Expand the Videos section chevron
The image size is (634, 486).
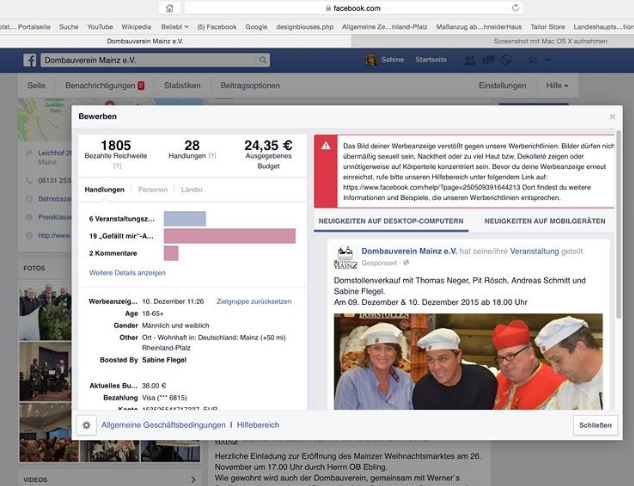pyautogui.click(x=193, y=480)
